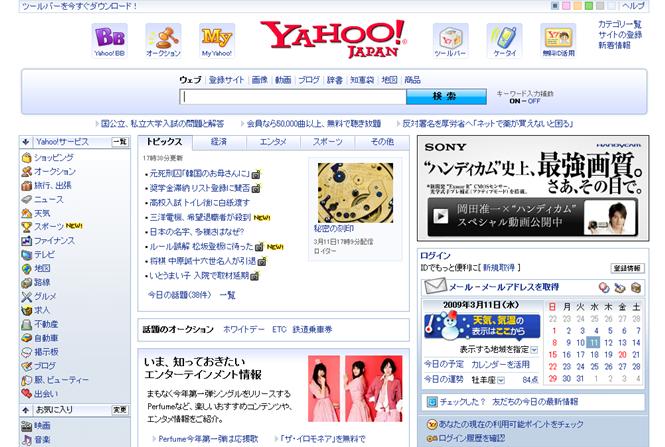
Task: Click the ニュース news icon
Action: [27, 199]
